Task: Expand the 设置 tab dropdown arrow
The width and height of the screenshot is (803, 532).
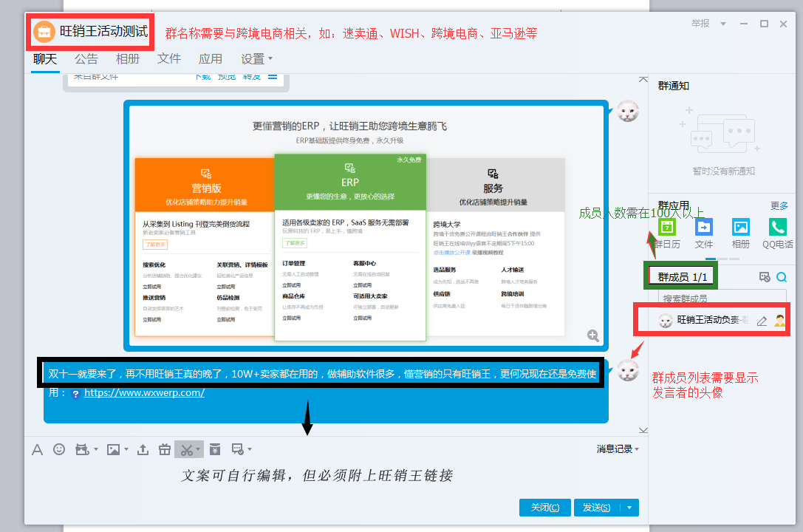Action: [270, 58]
